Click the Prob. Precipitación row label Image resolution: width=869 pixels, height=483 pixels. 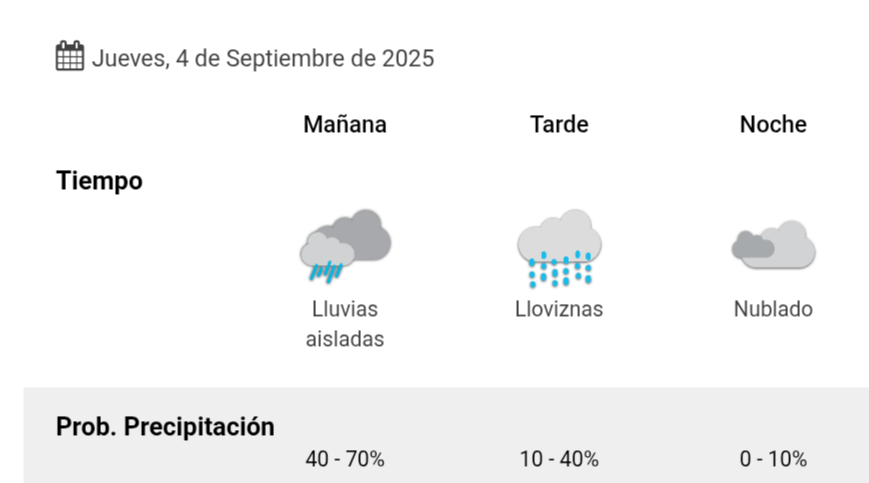(165, 427)
